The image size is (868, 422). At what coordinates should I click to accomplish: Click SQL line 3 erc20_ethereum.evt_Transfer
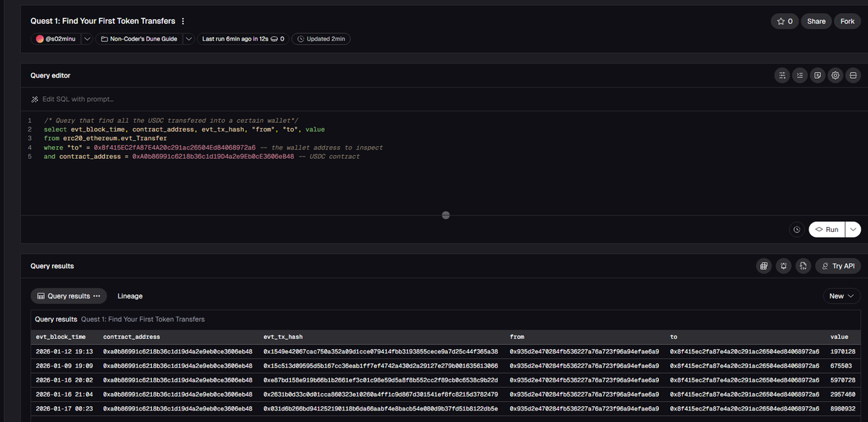point(115,137)
